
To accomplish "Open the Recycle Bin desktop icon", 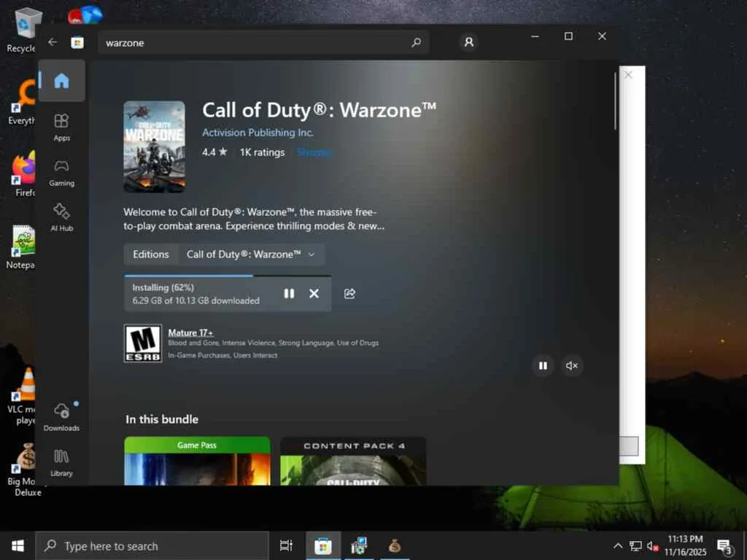I will [22, 31].
